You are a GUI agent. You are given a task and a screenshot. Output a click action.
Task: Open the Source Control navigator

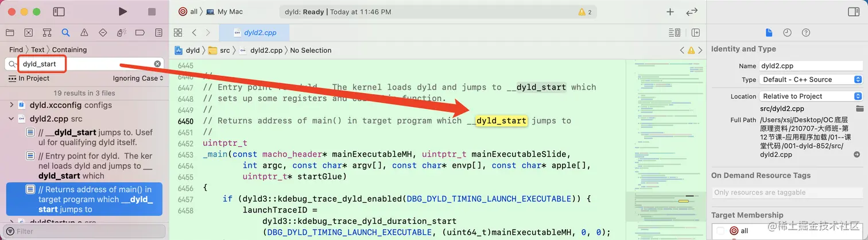pos(28,33)
